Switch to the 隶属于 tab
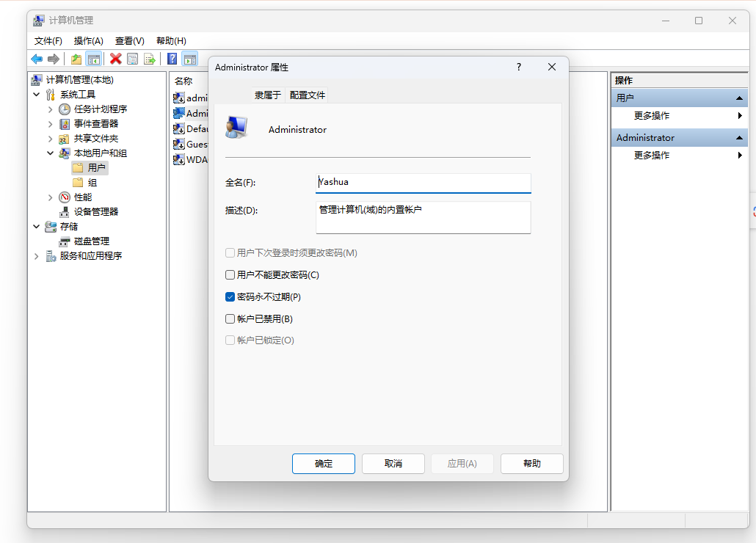Viewport: 756px width, 543px height. point(268,95)
